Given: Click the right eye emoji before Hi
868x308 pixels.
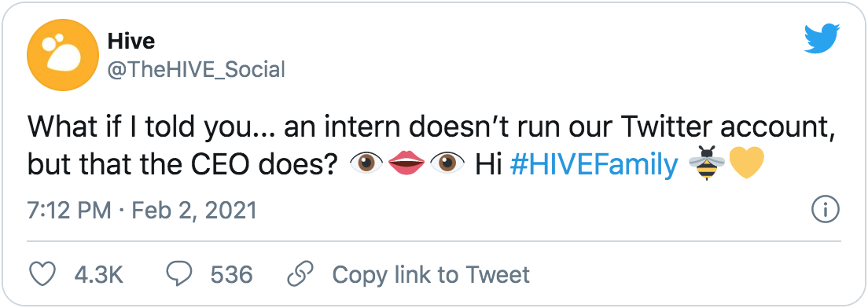Looking at the screenshot, I should tap(447, 165).
